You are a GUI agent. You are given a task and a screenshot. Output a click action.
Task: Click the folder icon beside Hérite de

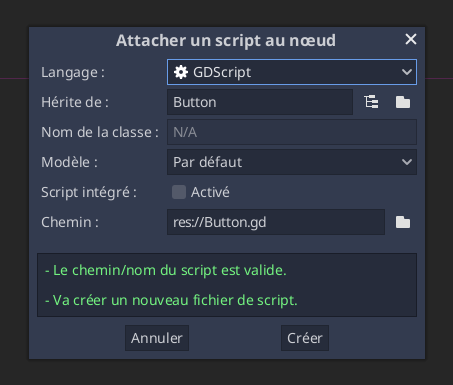pos(403,102)
